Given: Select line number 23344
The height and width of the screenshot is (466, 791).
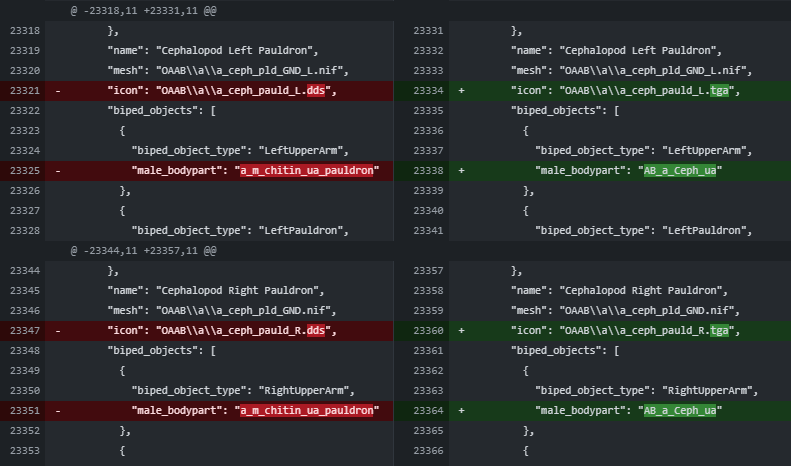Looking at the screenshot, I should tap(25, 271).
